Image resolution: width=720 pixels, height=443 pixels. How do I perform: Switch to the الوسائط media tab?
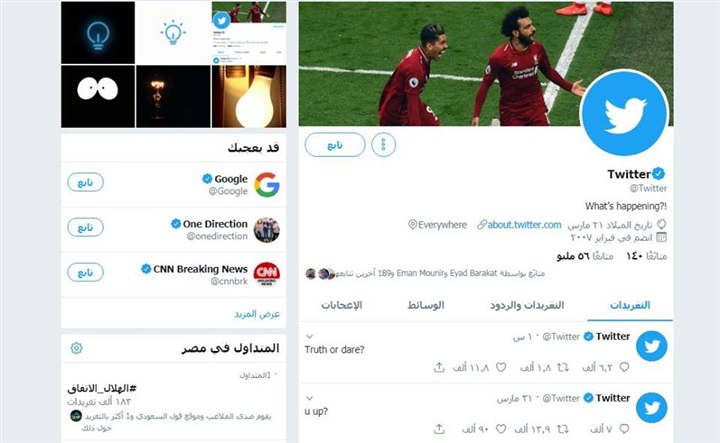pos(426,305)
